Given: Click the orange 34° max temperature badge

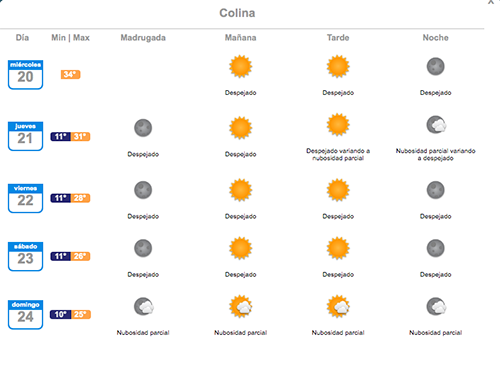Looking at the screenshot, I should [x=70, y=74].
